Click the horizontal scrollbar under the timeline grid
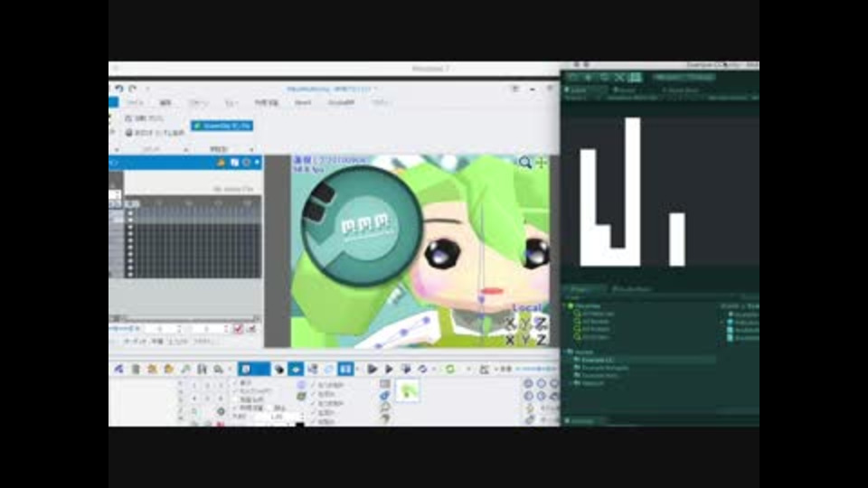This screenshot has width=868, height=488. pos(185,318)
